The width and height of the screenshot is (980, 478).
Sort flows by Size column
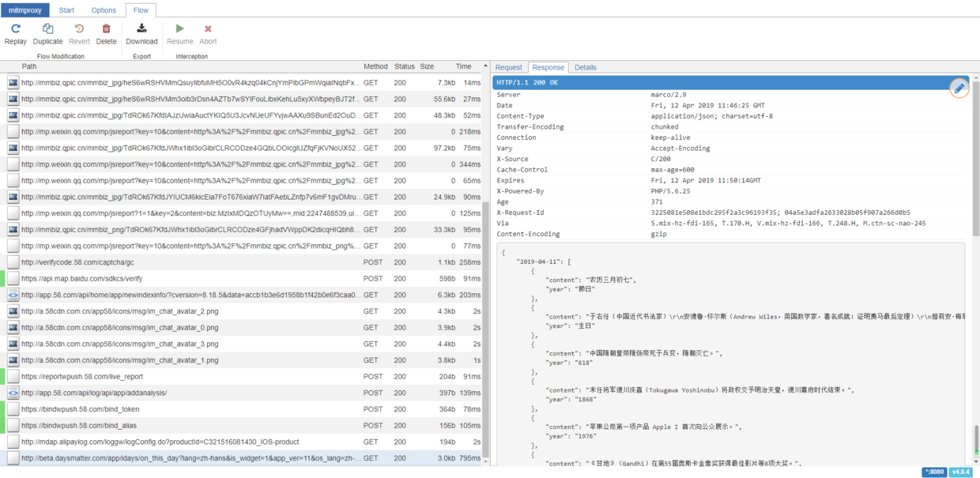[427, 66]
